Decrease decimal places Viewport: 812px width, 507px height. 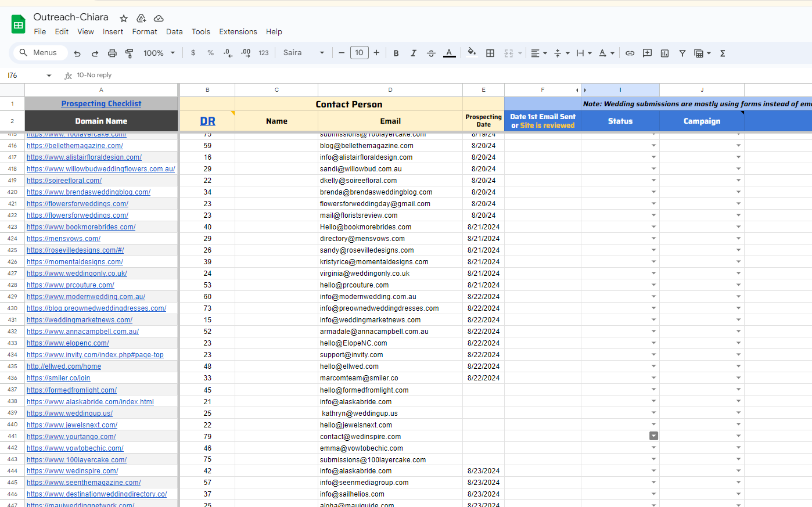(228, 53)
